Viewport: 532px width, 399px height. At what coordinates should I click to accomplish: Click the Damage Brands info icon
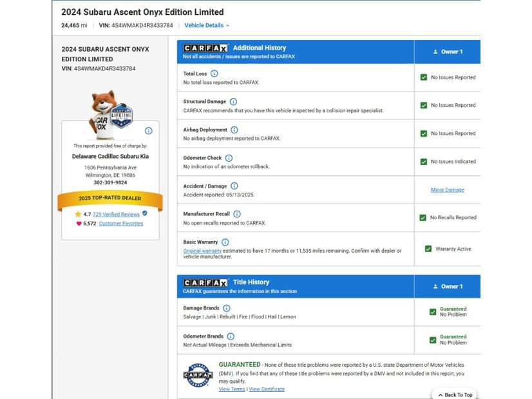227,308
